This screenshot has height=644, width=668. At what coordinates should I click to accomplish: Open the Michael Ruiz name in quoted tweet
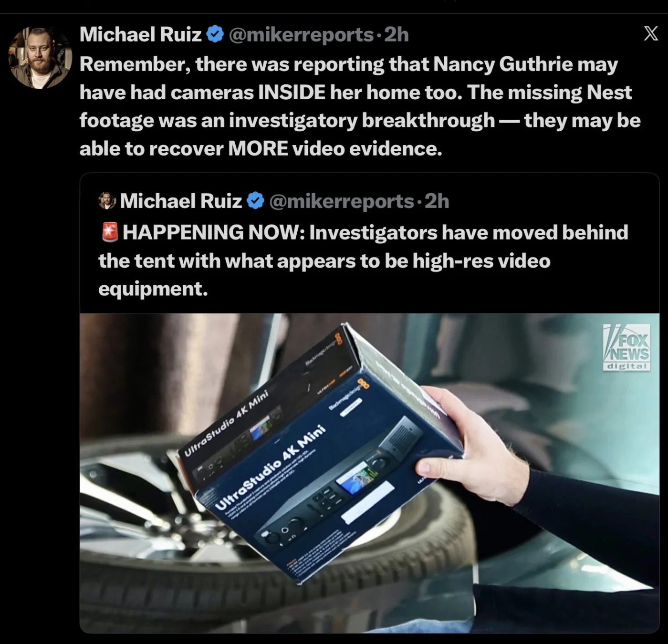pyautogui.click(x=181, y=201)
